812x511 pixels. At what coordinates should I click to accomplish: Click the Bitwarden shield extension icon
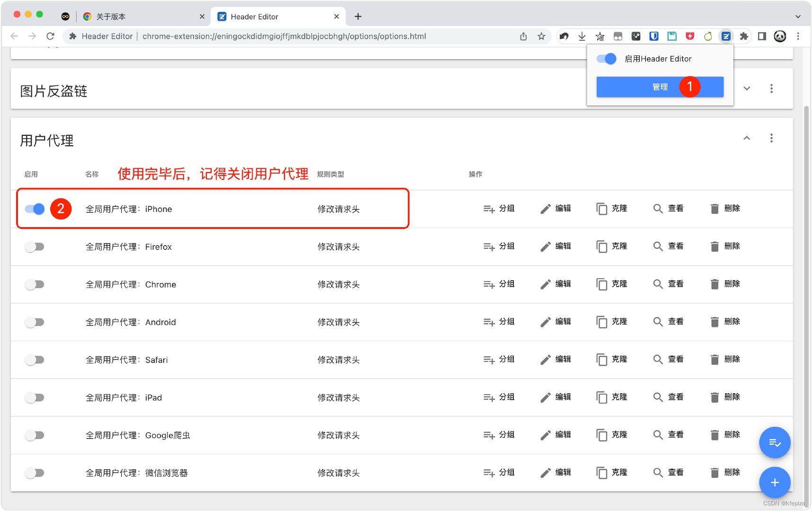pyautogui.click(x=654, y=36)
